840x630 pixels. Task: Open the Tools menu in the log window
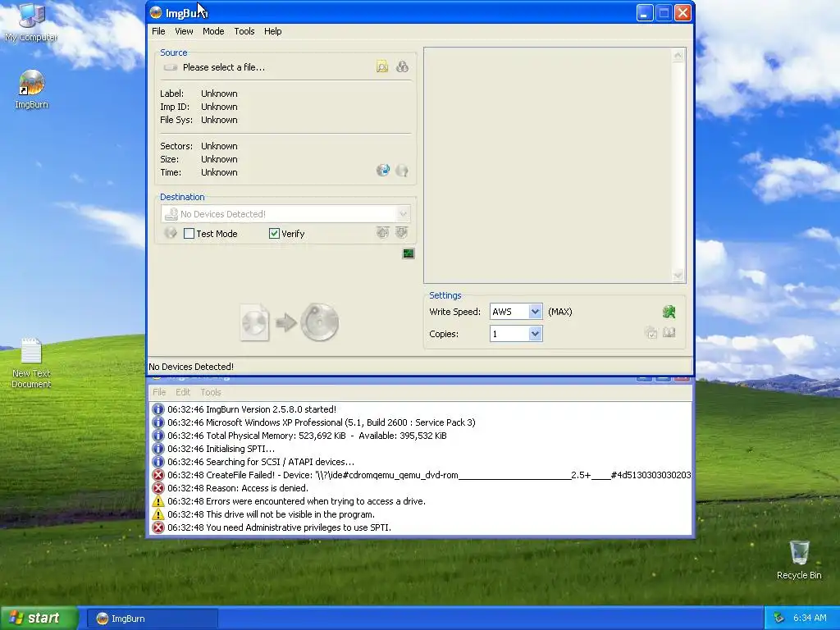point(211,392)
